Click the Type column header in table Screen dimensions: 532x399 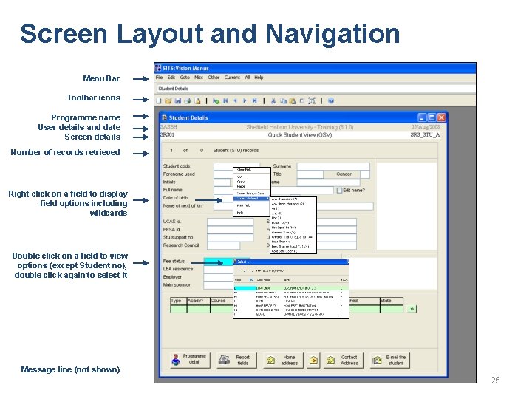179,301
